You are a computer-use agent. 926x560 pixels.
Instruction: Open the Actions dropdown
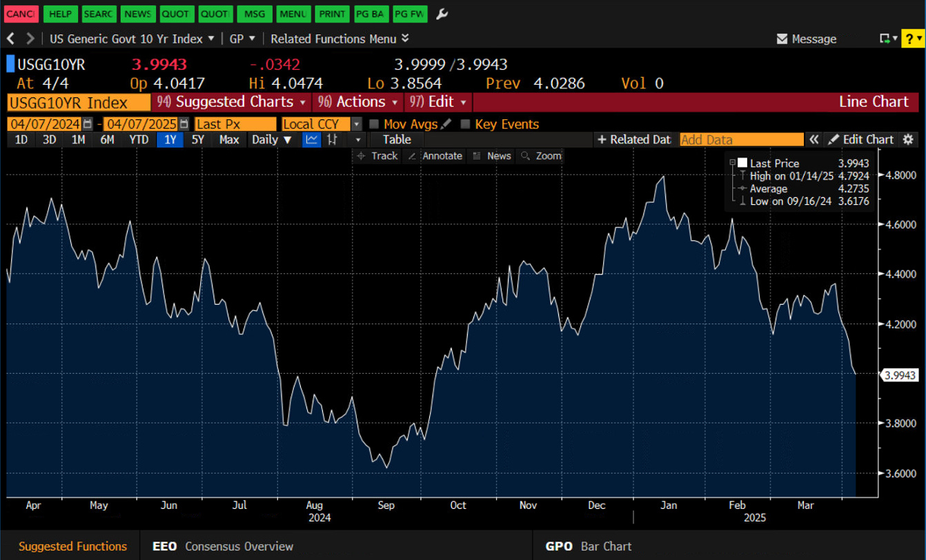pyautogui.click(x=357, y=102)
